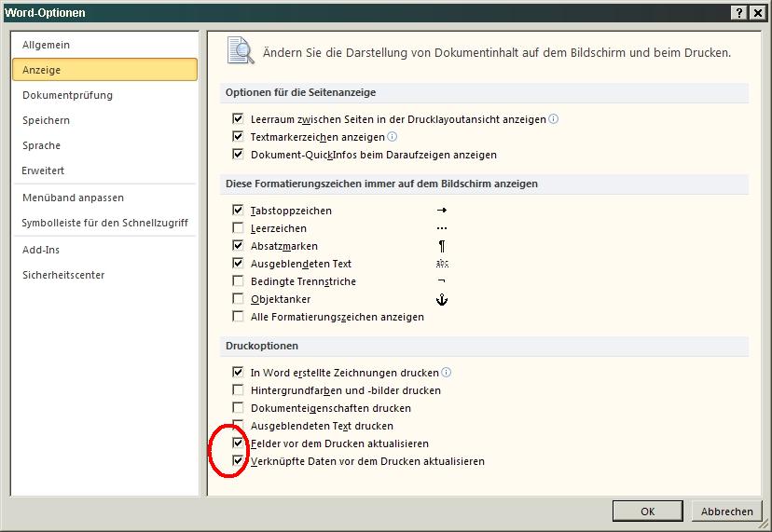Click the help question mark in title bar
The image size is (772, 532).
[x=738, y=12]
